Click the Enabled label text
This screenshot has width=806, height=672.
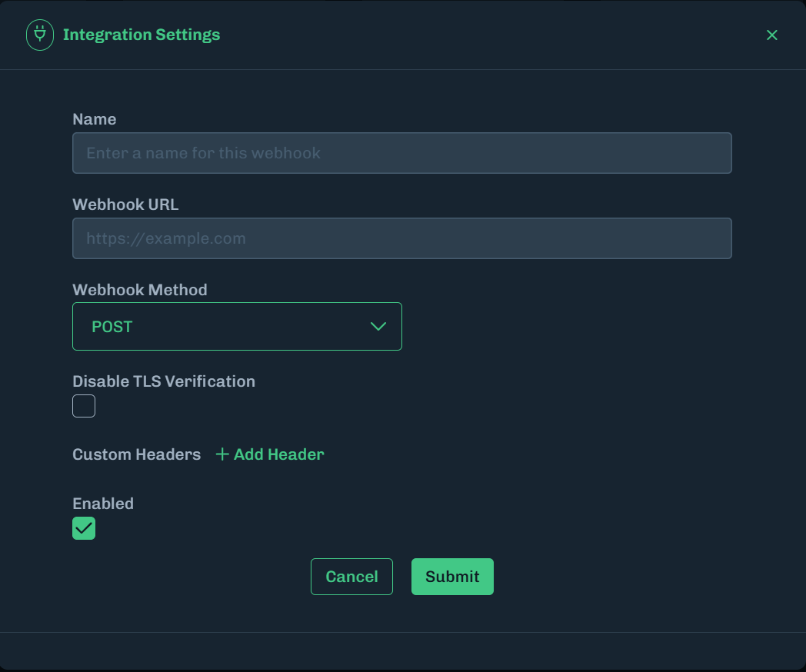103,504
